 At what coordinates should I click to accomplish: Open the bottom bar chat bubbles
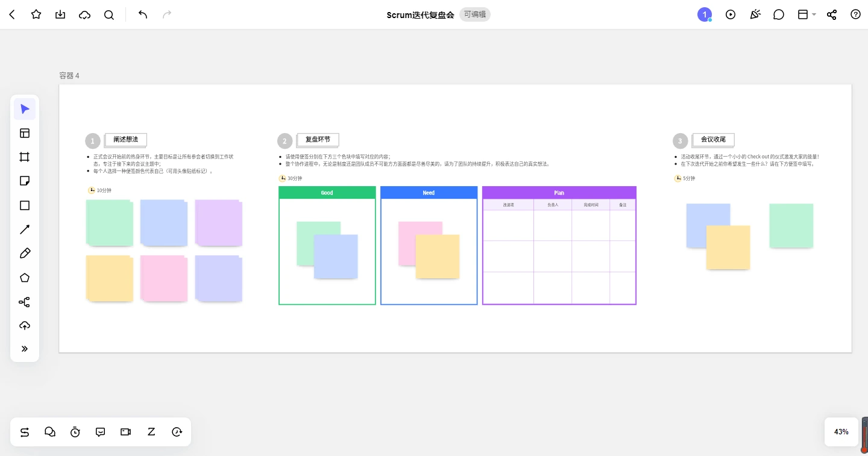pos(50,432)
